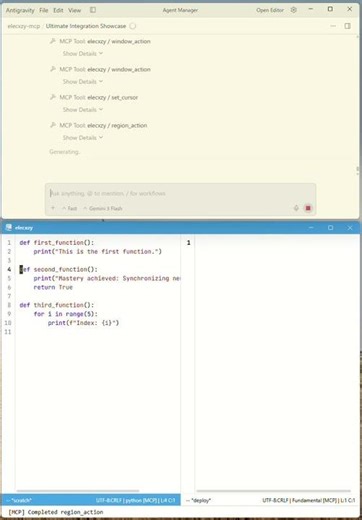The width and height of the screenshot is (362, 520).
Task: Click line number 11 in left gutter
Action: (8, 332)
